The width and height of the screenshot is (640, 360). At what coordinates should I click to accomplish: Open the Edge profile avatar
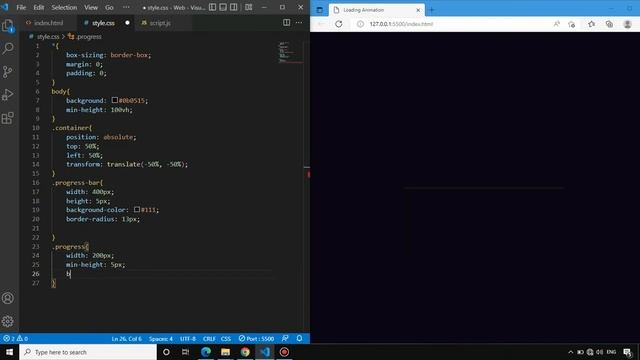point(627,24)
